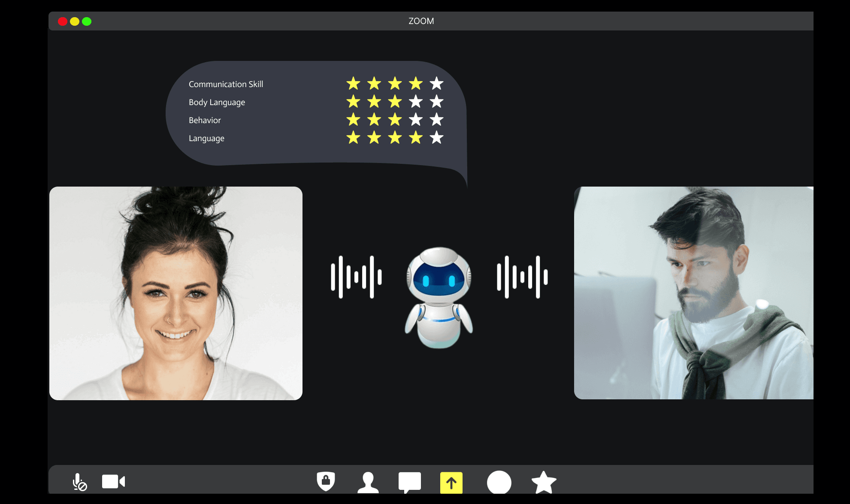850x504 pixels.
Task: Set Body Language rating to four stars
Action: [x=415, y=102]
